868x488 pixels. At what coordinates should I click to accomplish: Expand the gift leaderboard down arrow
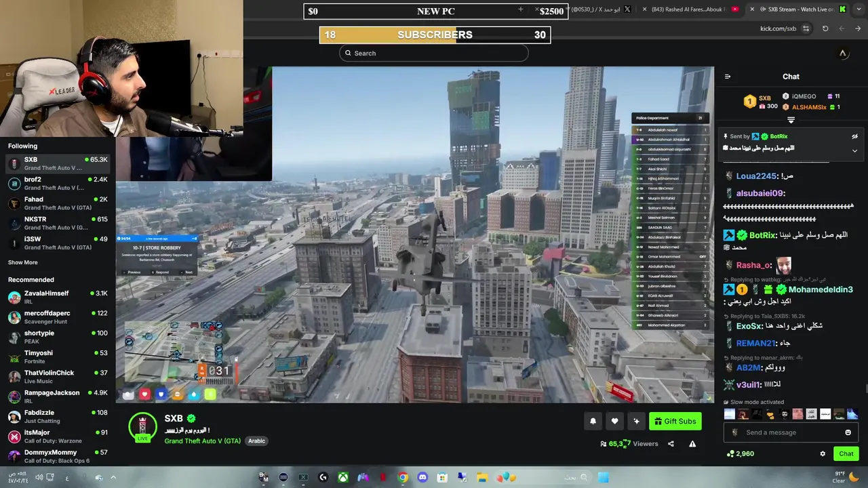791,120
